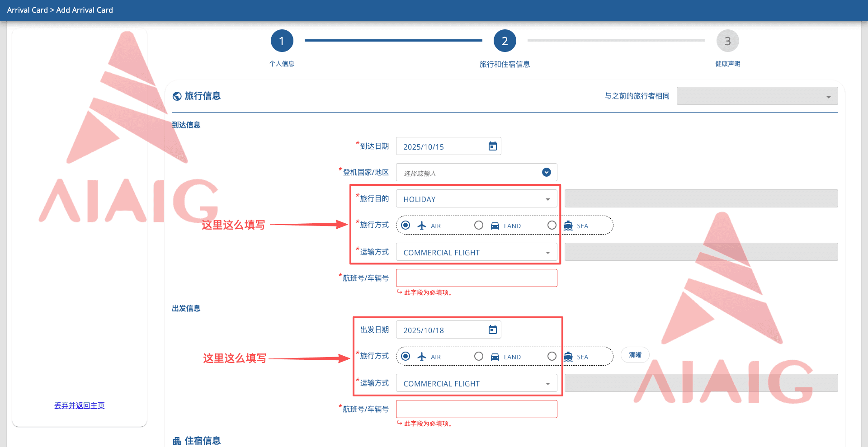868x447 pixels.
Task: Click the car icon in departure travel mode
Action: tap(495, 357)
